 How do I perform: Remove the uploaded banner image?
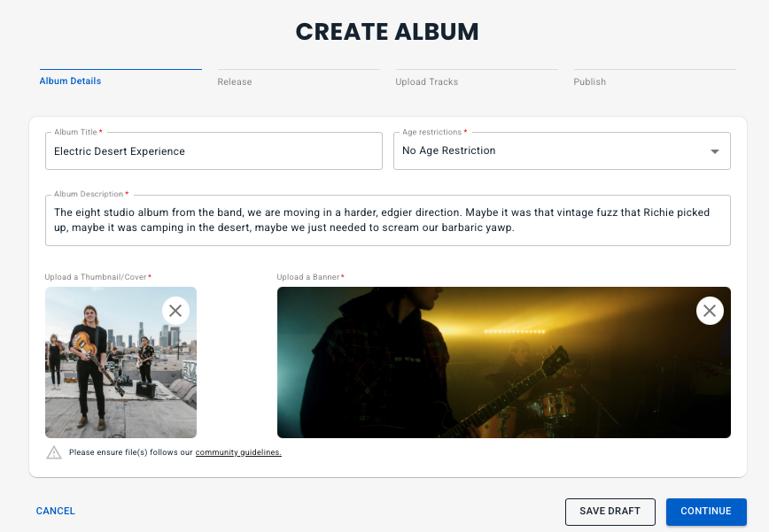(710, 311)
